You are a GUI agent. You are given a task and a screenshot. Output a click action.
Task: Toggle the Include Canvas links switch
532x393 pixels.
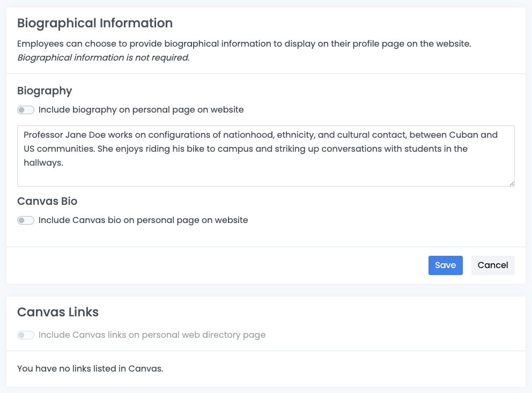pos(26,335)
